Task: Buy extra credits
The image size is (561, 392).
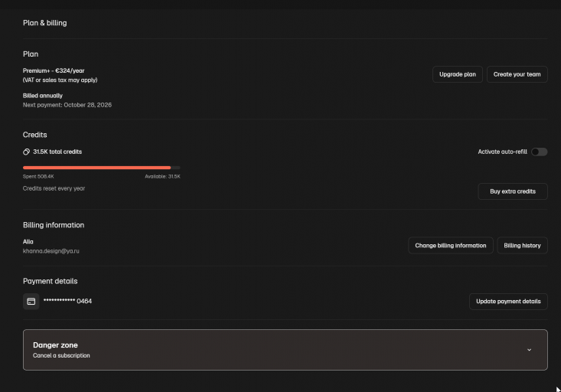Action: click(513, 191)
